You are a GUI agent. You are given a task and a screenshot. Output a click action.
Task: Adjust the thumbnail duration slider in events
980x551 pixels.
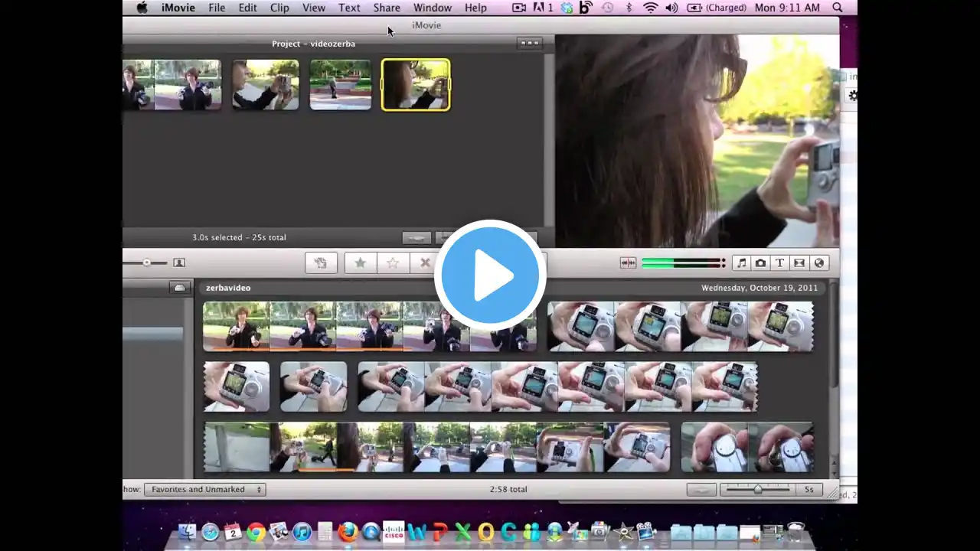[757, 489]
